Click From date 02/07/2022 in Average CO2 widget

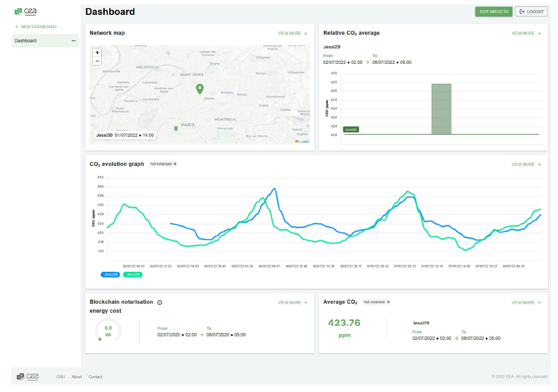[x=432, y=338]
